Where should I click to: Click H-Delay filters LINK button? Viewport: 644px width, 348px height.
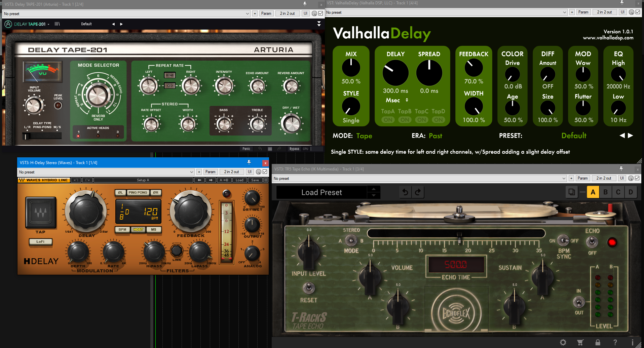click(x=177, y=250)
